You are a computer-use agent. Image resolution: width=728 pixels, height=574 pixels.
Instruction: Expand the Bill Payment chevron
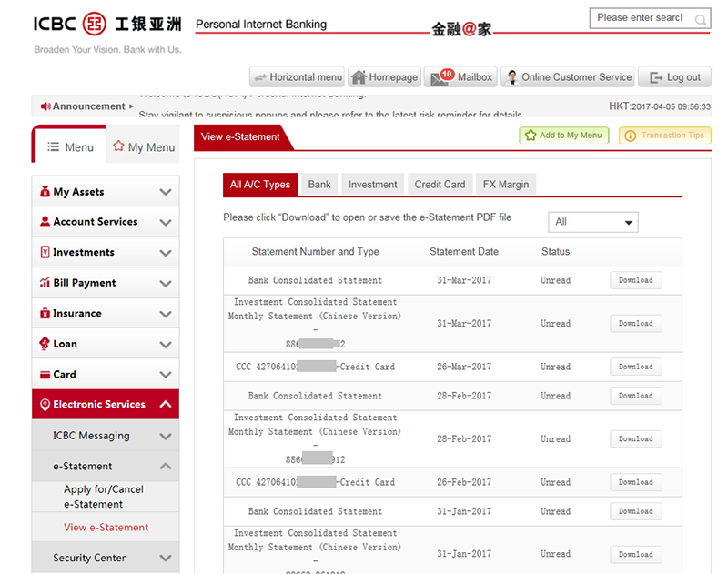pyautogui.click(x=166, y=284)
